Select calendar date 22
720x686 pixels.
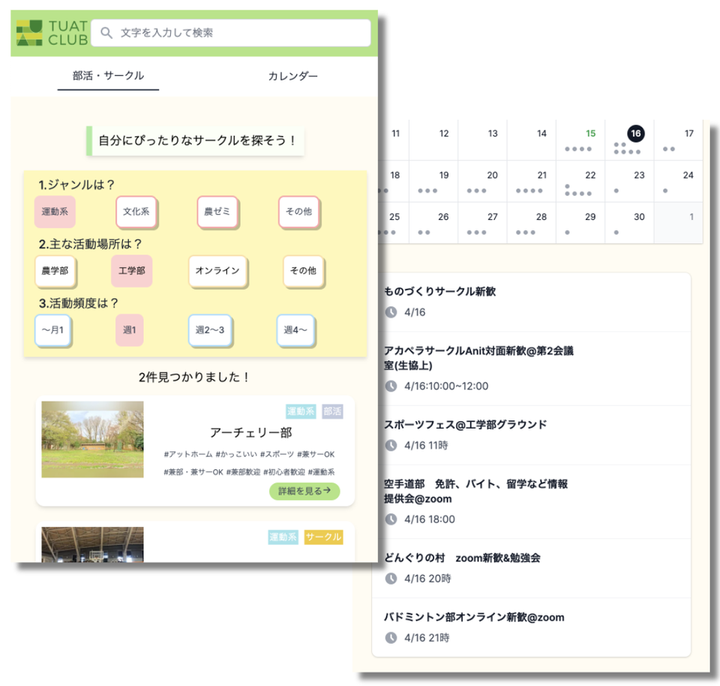590,175
